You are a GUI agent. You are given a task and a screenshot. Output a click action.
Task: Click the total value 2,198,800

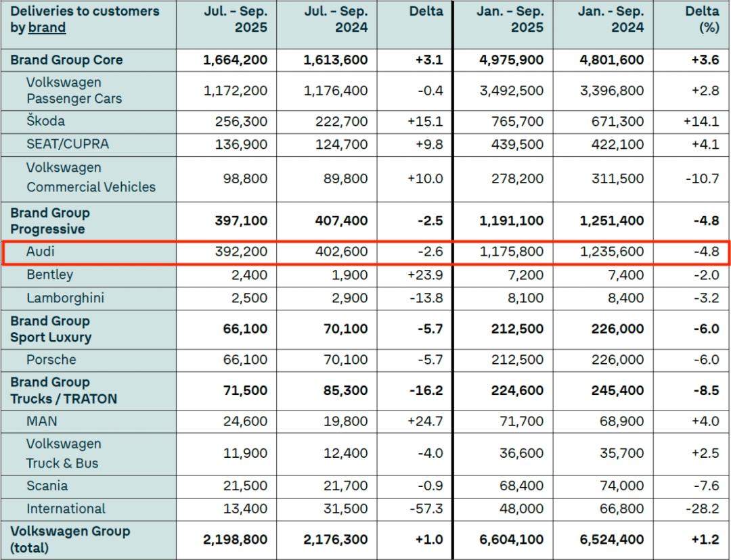[236, 540]
